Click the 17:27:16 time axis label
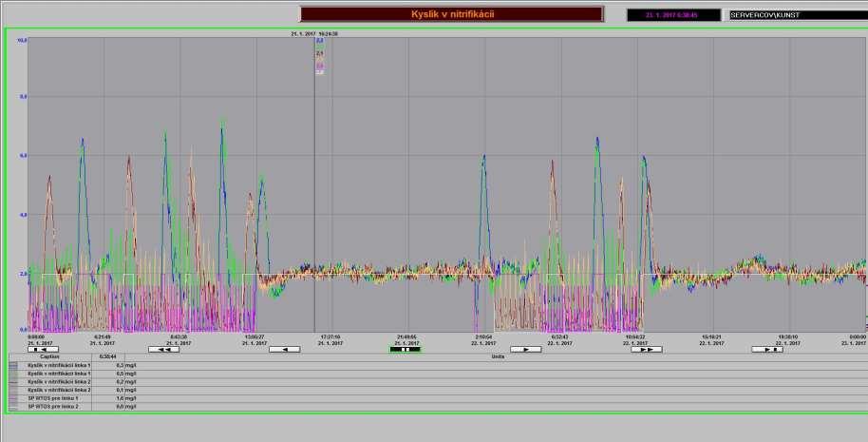 point(330,336)
